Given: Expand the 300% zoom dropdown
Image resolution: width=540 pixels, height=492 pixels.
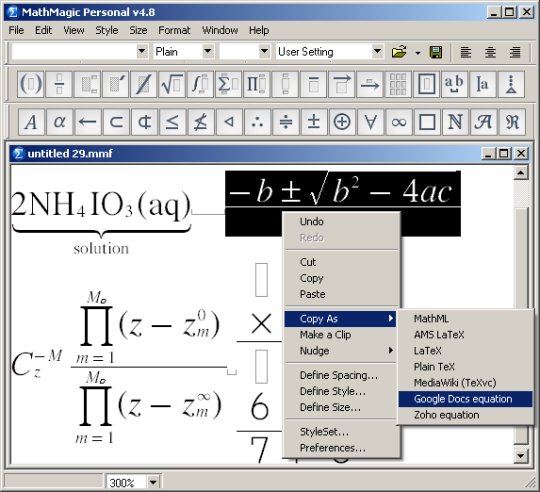Looking at the screenshot, I should (153, 482).
